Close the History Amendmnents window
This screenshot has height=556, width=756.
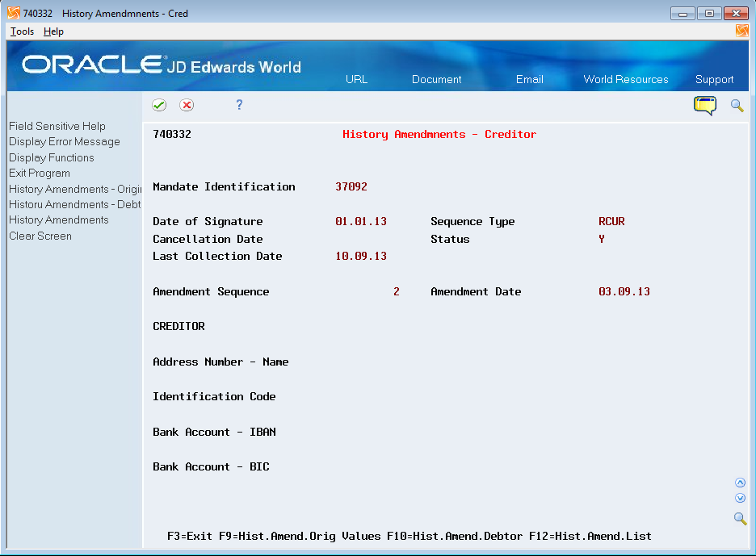pyautogui.click(x=736, y=13)
